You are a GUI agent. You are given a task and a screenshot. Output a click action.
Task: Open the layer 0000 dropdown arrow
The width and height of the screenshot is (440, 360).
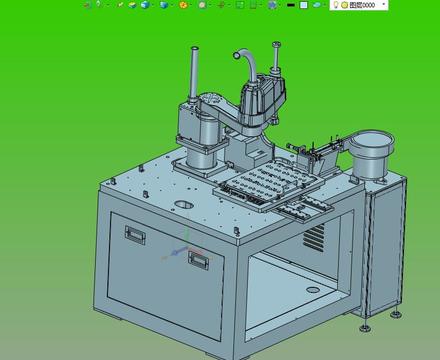(384, 5)
